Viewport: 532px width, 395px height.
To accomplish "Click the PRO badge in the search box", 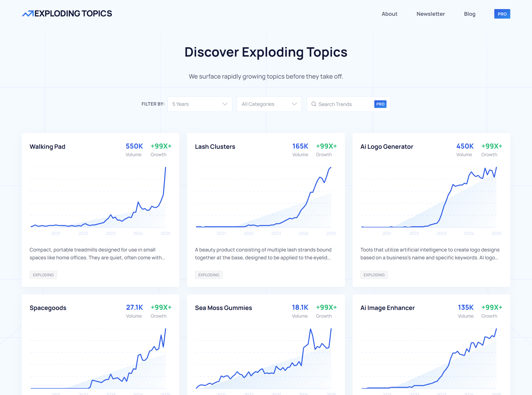I will click(380, 104).
